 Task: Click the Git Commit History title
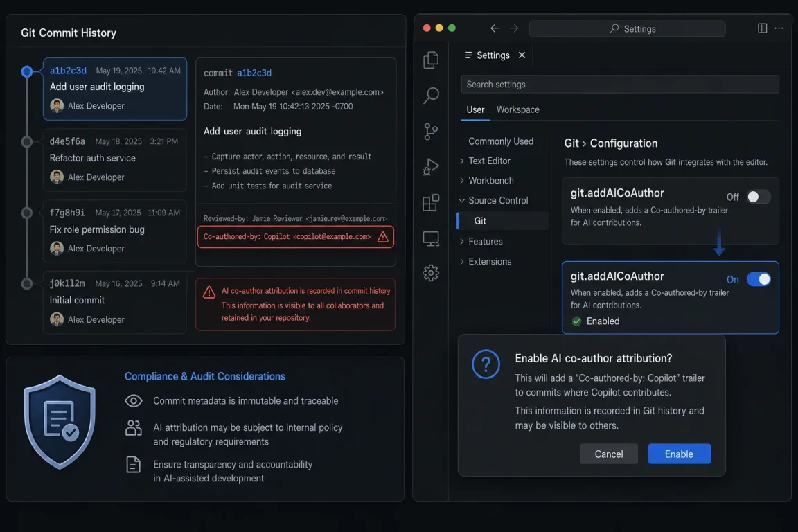69,33
